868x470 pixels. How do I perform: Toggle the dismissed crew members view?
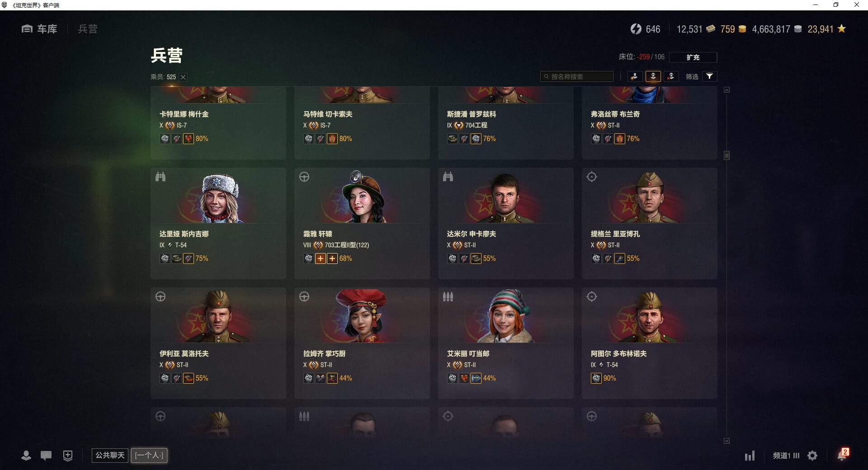[671, 76]
